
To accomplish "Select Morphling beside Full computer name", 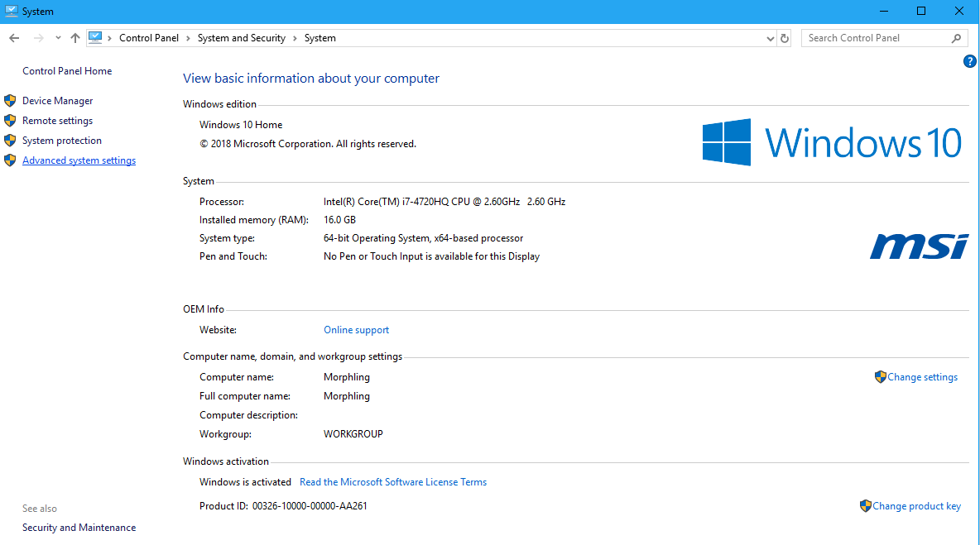I will click(347, 396).
